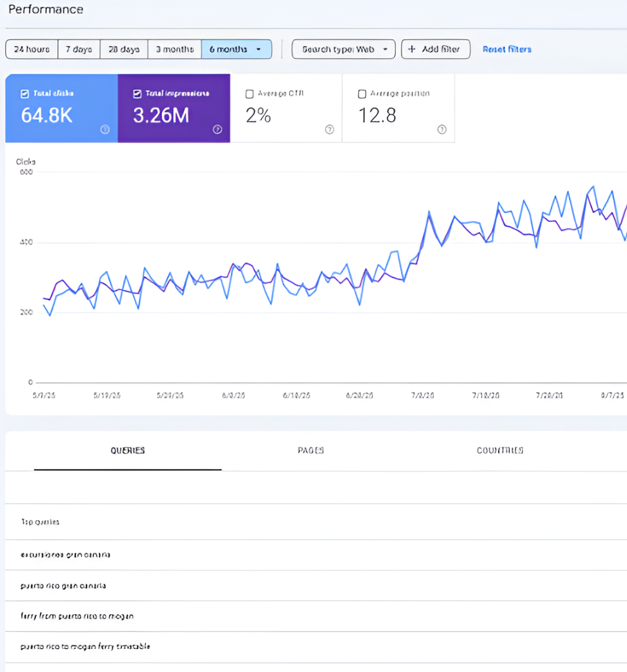The width and height of the screenshot is (627, 672).
Task: Switch to the Pages tab
Action: pos(311,450)
